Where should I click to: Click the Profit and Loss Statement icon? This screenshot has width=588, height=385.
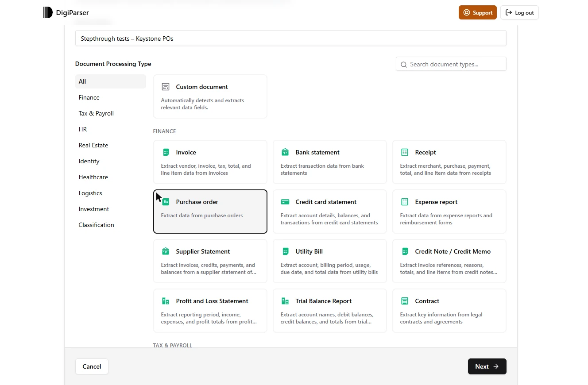(x=166, y=301)
